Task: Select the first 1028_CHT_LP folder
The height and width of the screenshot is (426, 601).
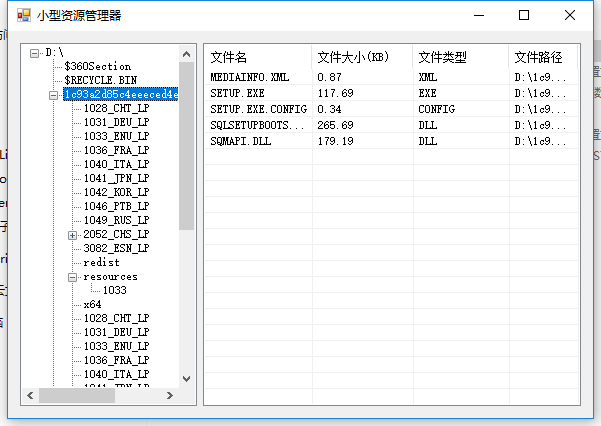Action: (117, 108)
